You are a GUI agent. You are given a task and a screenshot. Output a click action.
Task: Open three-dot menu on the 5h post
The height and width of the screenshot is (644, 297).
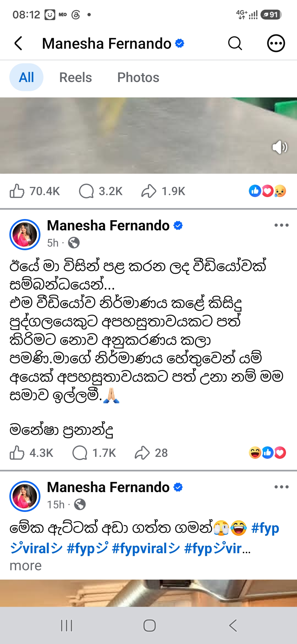(x=281, y=225)
